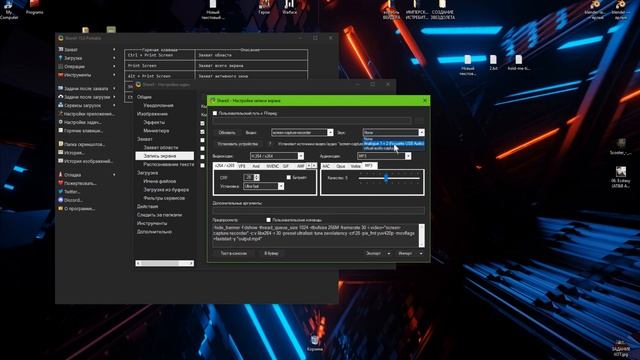
Task: Switch to the AAC audio tab
Action: coord(326,166)
